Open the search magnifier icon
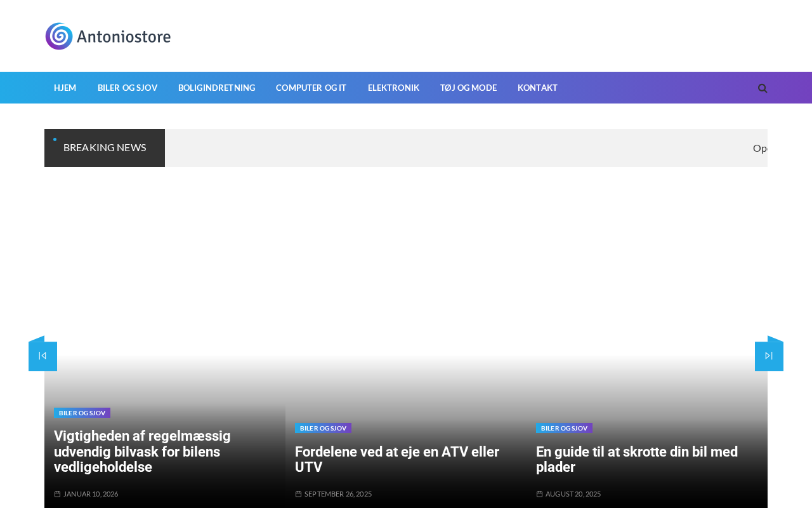 [763, 88]
